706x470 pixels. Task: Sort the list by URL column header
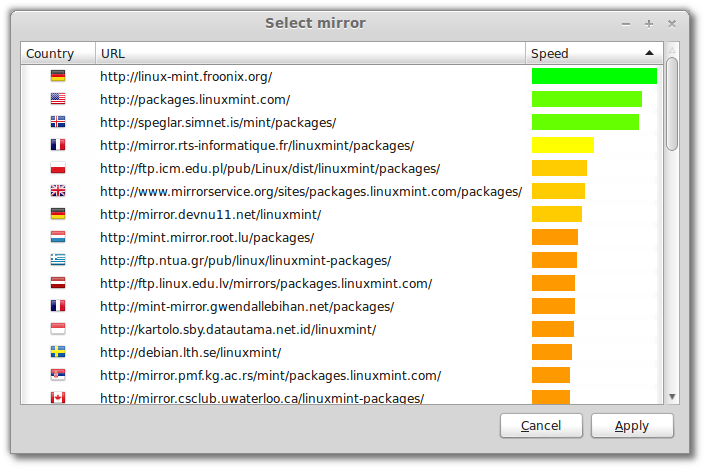tap(310, 53)
